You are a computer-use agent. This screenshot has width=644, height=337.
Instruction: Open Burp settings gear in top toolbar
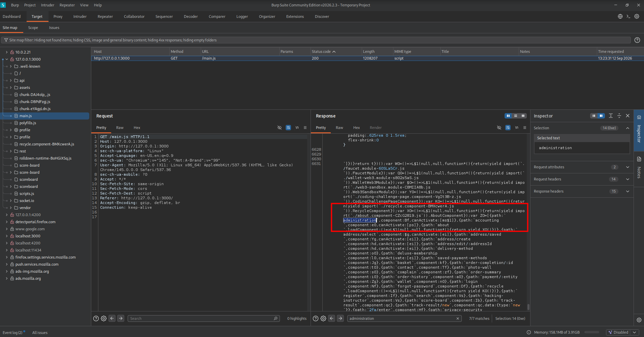coord(637,16)
